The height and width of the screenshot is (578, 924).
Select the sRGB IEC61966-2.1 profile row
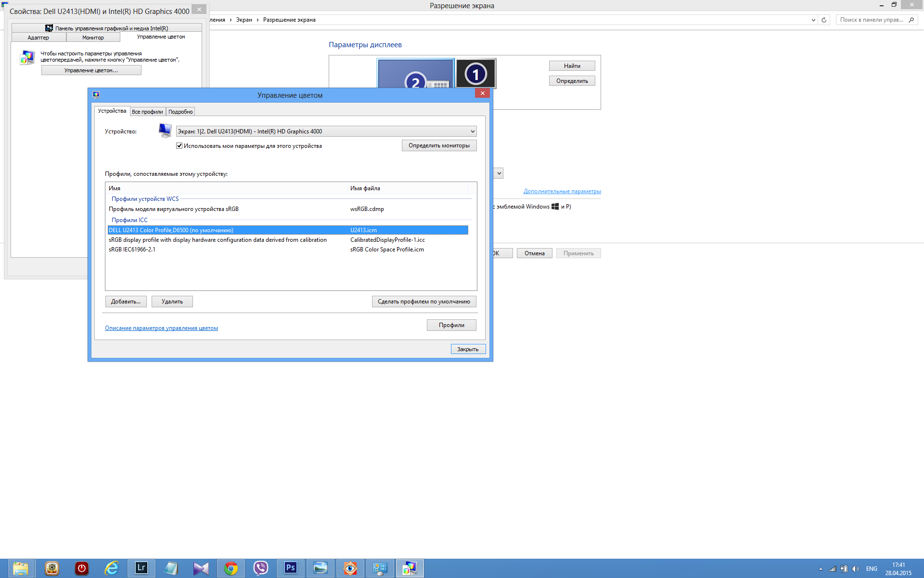(x=132, y=250)
